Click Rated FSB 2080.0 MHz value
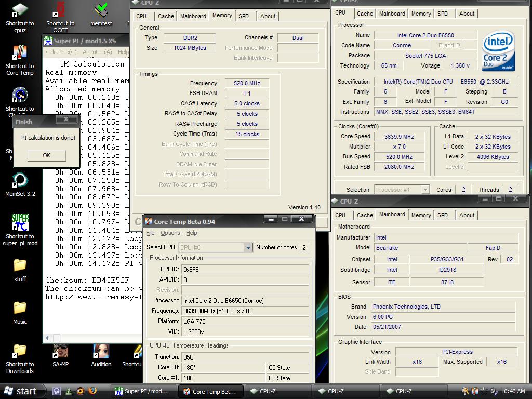The height and width of the screenshot is (399, 532). point(399,167)
